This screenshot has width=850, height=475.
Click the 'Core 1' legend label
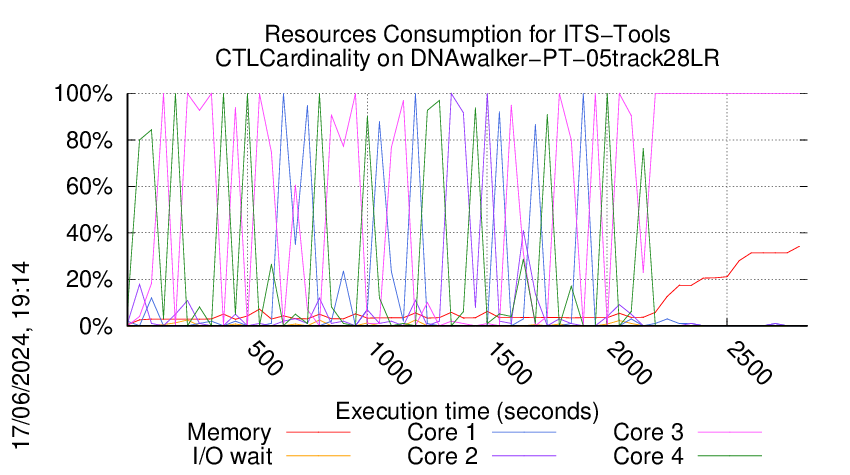pos(442,433)
